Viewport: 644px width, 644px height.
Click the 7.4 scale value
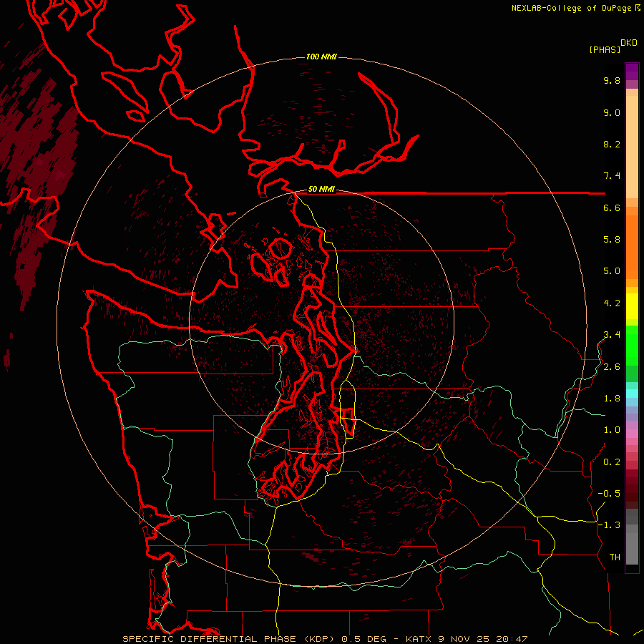[x=612, y=176]
